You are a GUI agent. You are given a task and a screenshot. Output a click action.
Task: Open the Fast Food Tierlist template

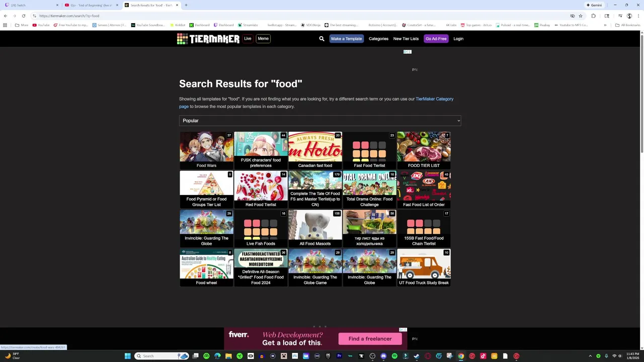coord(369,150)
